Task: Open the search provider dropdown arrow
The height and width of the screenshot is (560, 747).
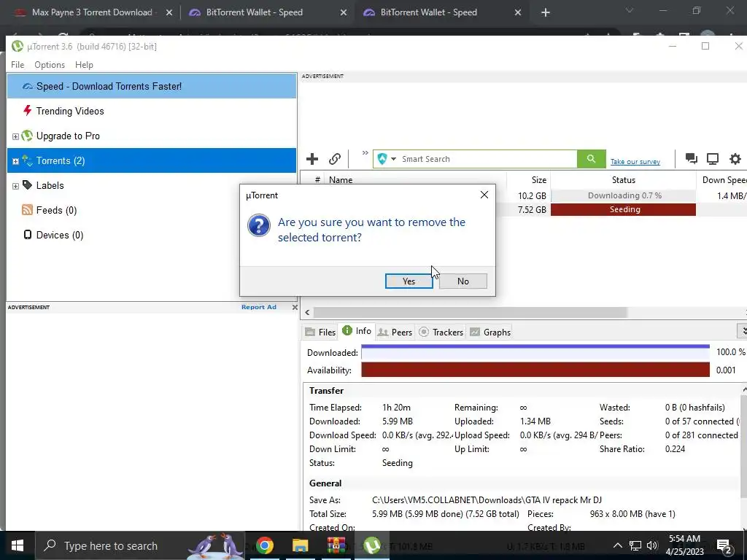Action: (393, 159)
